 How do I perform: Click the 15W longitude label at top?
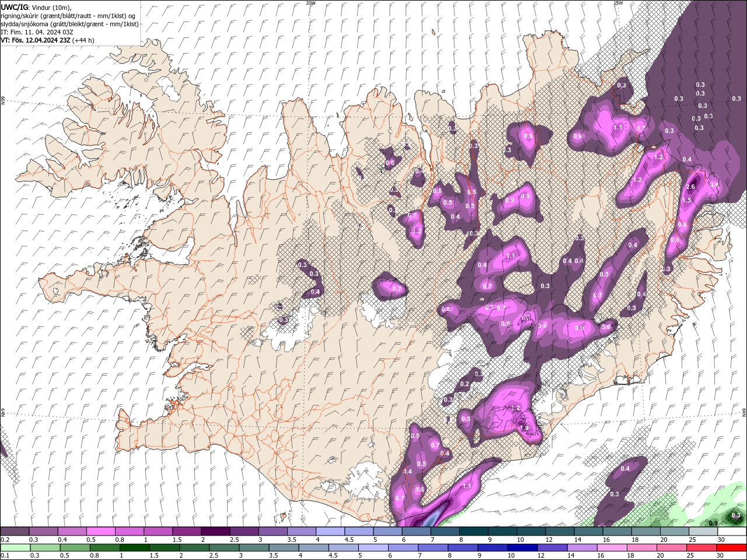point(618,3)
